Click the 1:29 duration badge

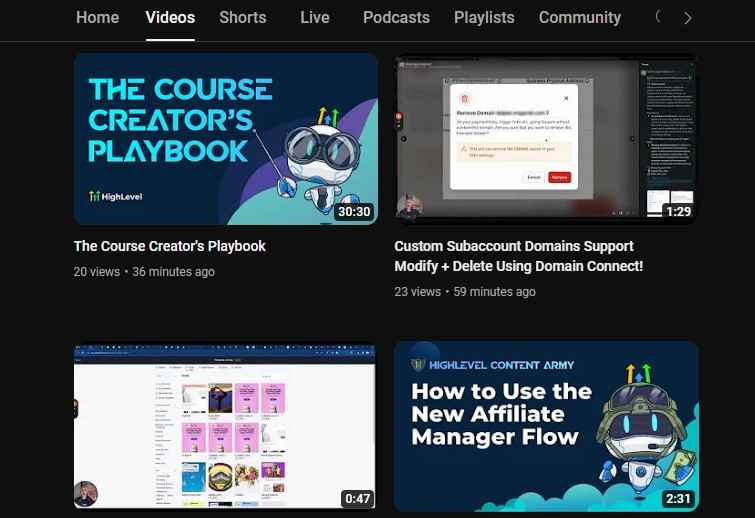678,211
